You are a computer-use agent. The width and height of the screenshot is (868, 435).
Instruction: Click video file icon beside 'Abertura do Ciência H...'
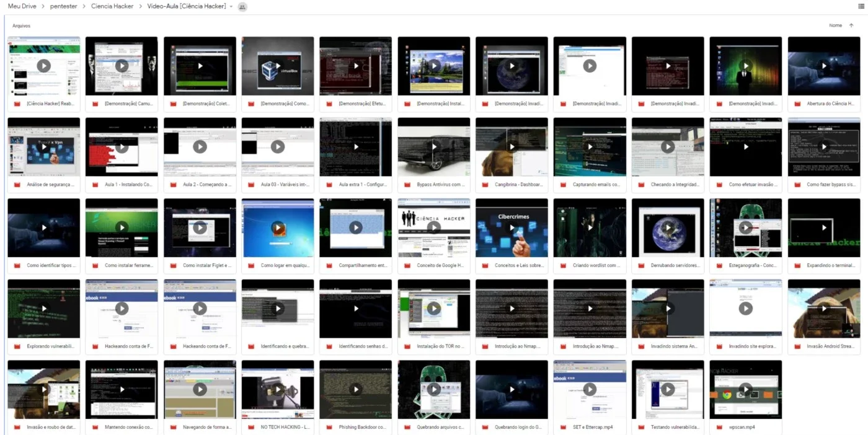pyautogui.click(x=798, y=103)
